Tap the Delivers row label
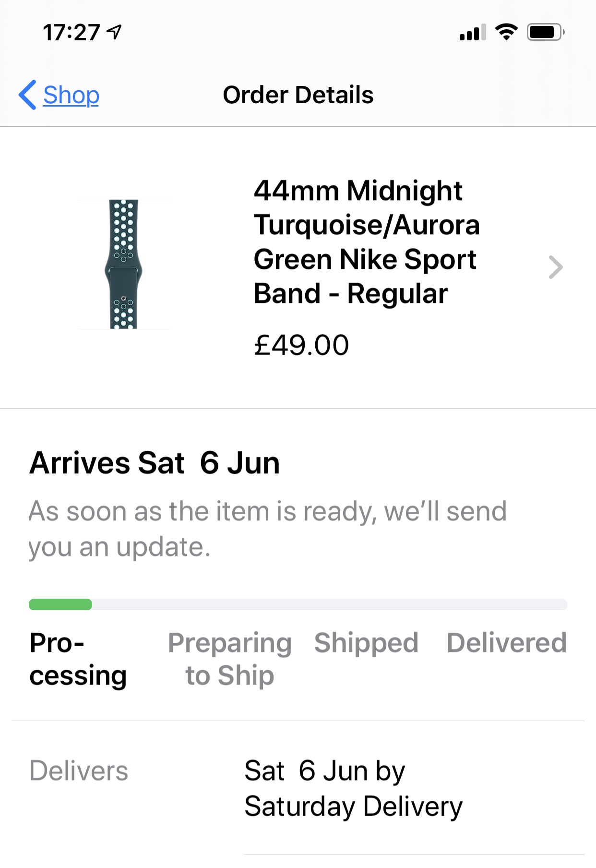Viewport: 596px width, 868px height. 79,771
